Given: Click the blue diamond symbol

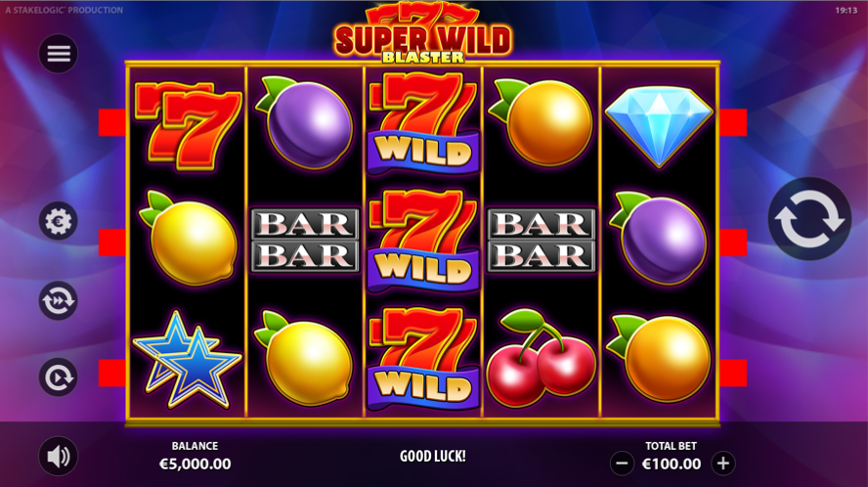Looking at the screenshot, I should point(659,126).
